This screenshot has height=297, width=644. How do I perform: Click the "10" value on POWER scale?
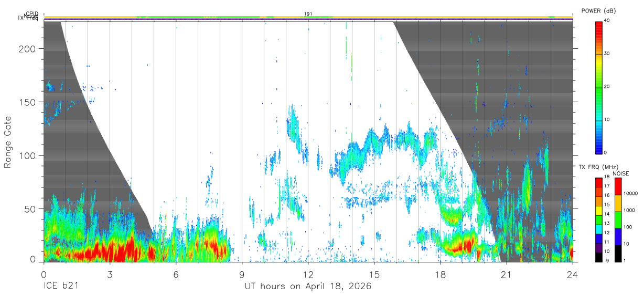pos(607,119)
